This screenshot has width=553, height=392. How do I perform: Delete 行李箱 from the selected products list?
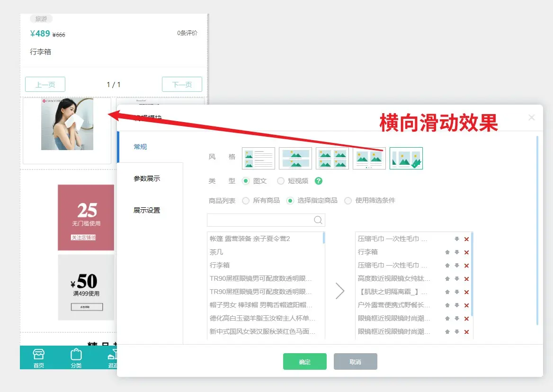[x=466, y=252]
